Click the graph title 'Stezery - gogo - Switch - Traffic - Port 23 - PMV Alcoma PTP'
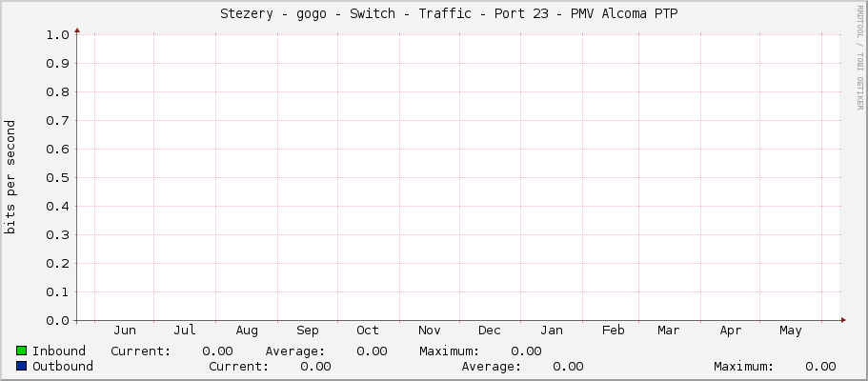 [449, 14]
